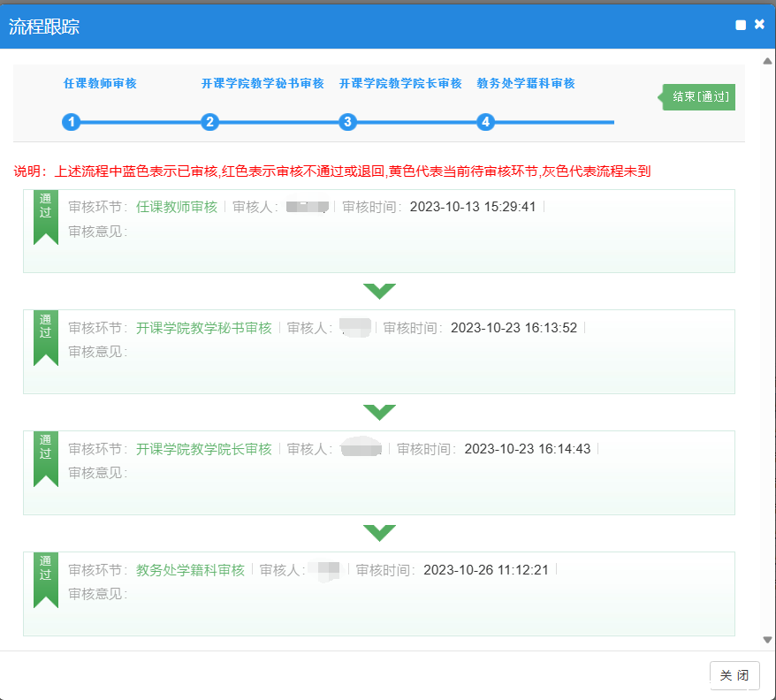This screenshot has width=776, height=700.
Task: Click green arrow above 教务处学籍科审核 record
Action: (379, 533)
